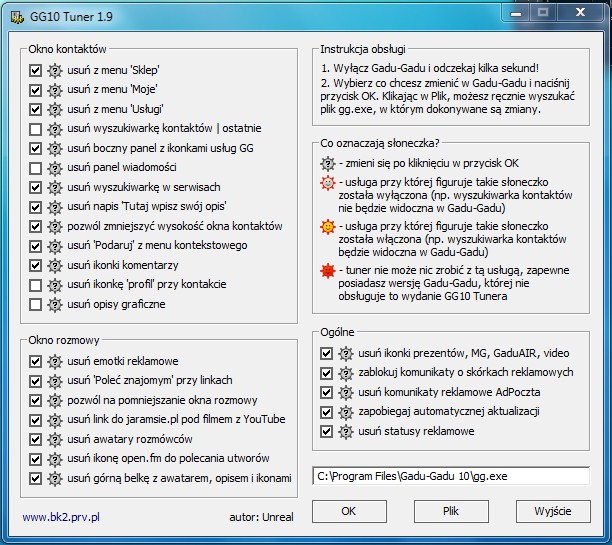Click sun icon beside 'usuń wyszukiwarkę kontaktów | ostatnie'
Viewport: 612px width, 545px height.
click(x=55, y=129)
